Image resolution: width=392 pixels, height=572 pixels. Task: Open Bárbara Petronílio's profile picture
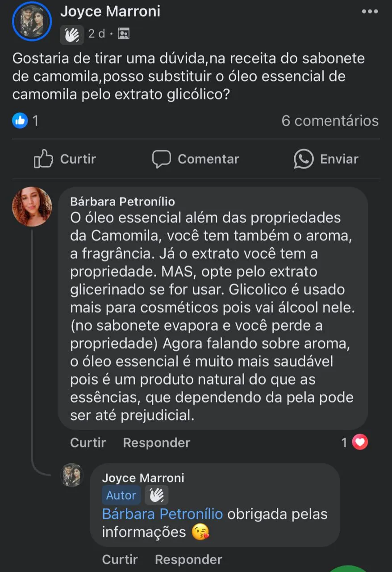32,206
